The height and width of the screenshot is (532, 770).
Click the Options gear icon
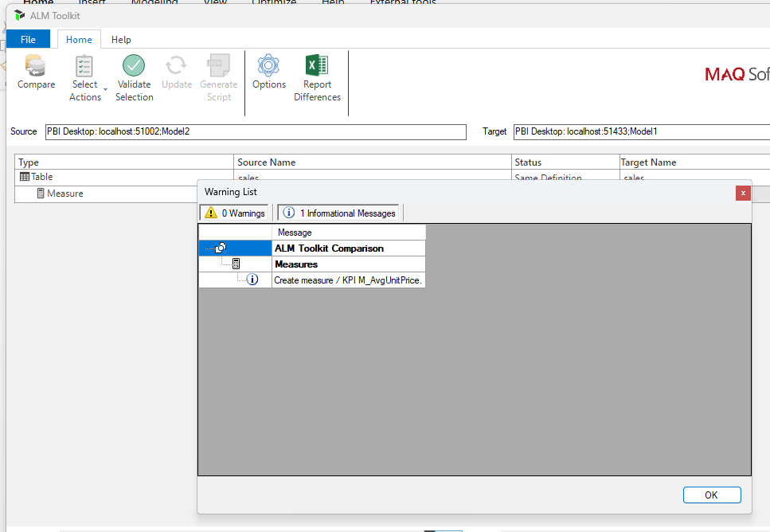pyautogui.click(x=269, y=66)
